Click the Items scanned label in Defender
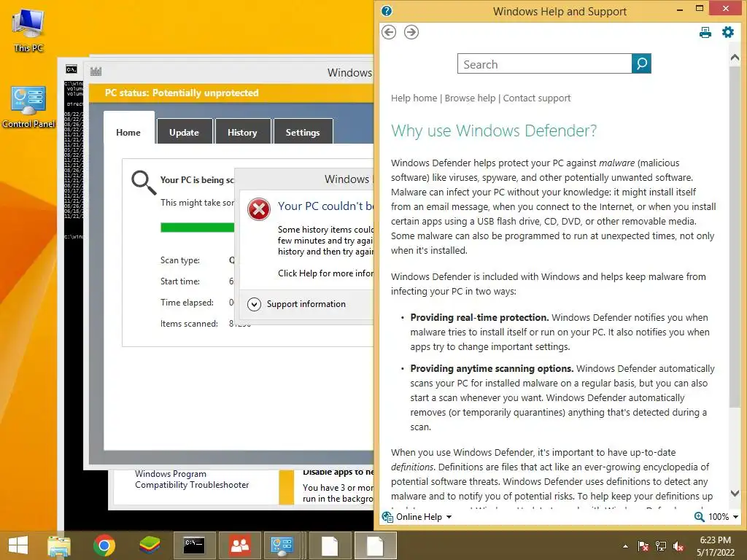This screenshot has width=747, height=560. tap(189, 324)
